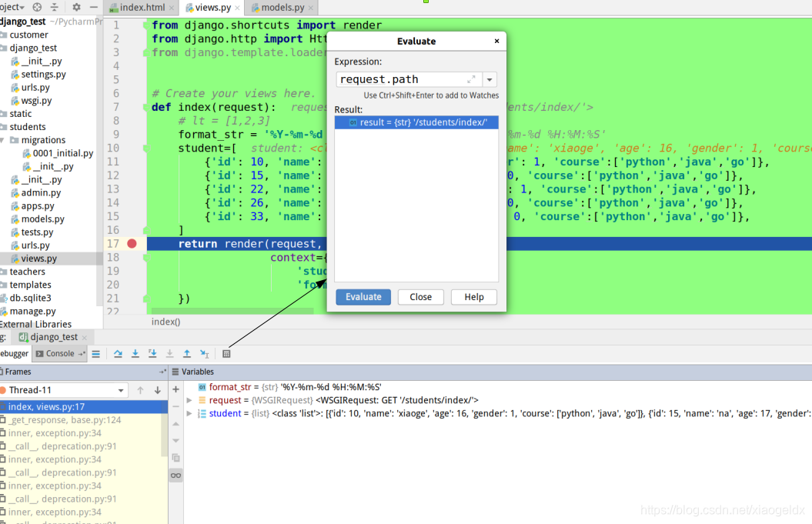
Task: Select the teachers folder in tree
Action: point(27,272)
